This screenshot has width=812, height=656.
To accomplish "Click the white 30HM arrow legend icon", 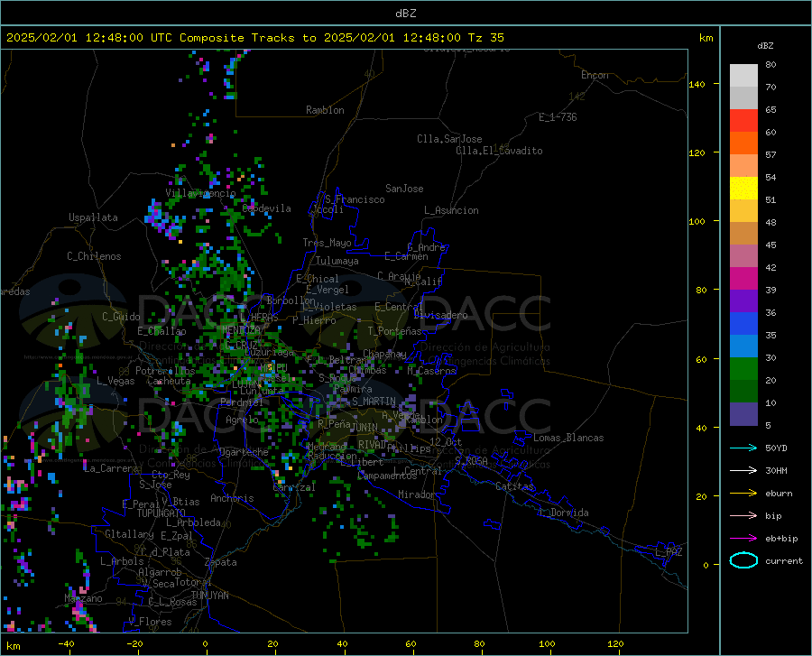I will pyautogui.click(x=743, y=470).
